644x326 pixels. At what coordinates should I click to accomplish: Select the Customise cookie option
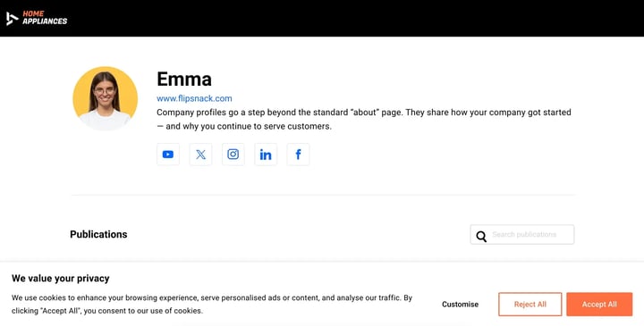click(460, 305)
